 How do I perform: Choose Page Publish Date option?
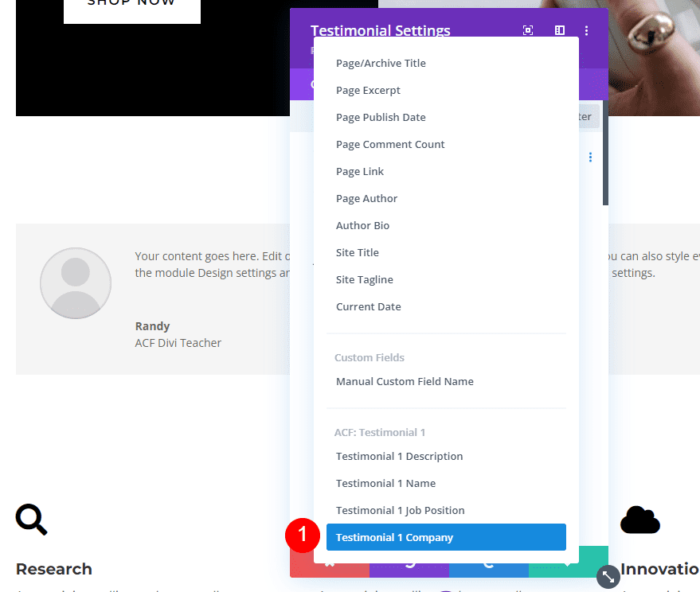381,117
